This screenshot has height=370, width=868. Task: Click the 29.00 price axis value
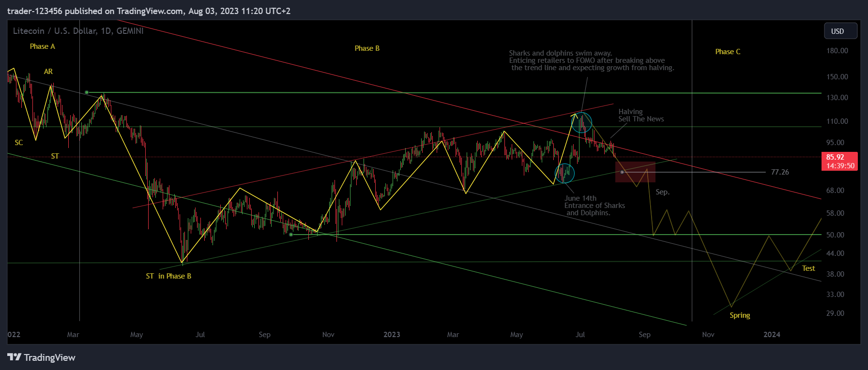835,313
